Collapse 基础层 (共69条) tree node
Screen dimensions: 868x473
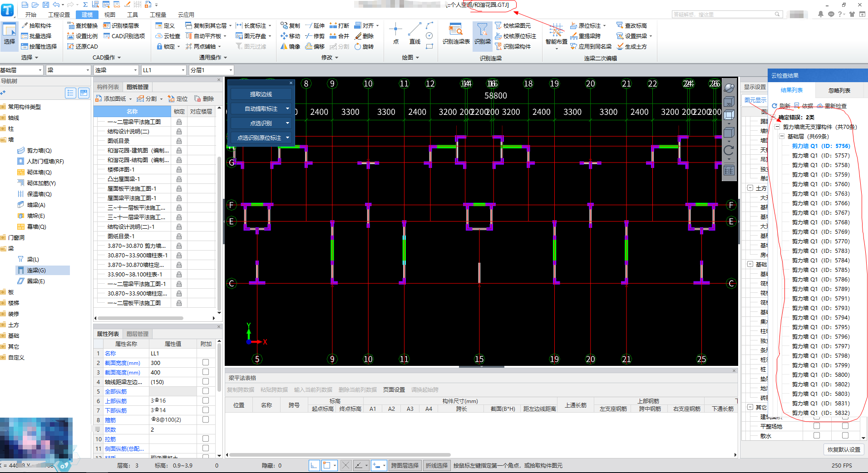(782, 137)
